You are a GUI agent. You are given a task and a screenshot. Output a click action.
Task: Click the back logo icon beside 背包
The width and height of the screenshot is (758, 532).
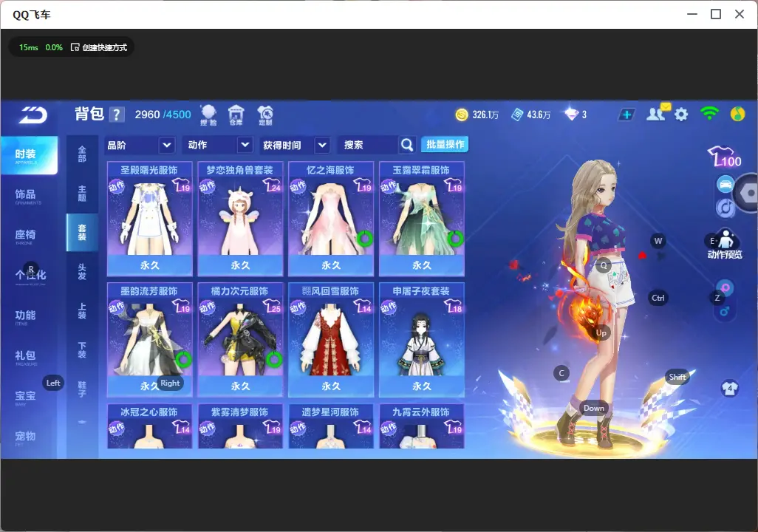tap(33, 115)
